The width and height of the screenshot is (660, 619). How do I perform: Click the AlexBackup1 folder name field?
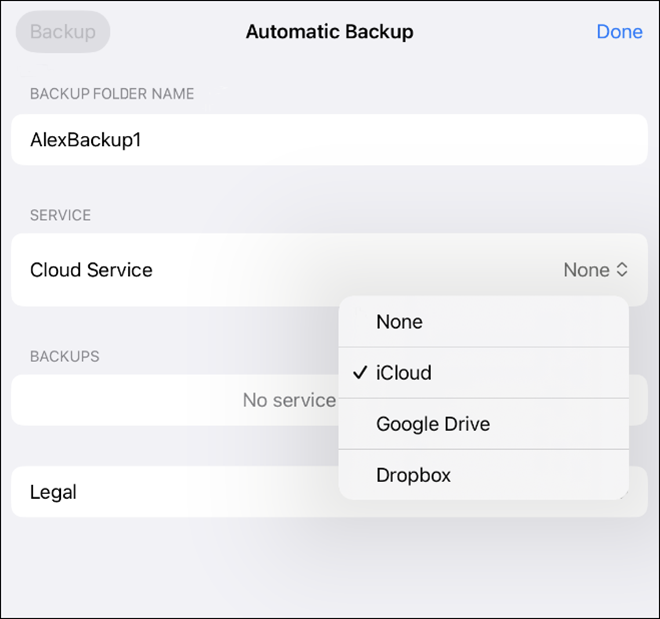point(86,140)
